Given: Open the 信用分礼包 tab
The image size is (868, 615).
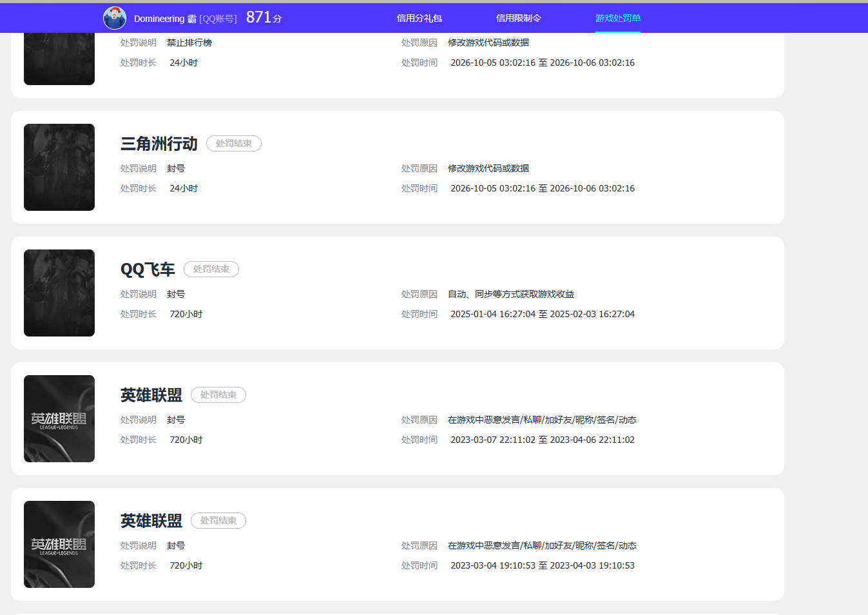Looking at the screenshot, I should pos(420,18).
